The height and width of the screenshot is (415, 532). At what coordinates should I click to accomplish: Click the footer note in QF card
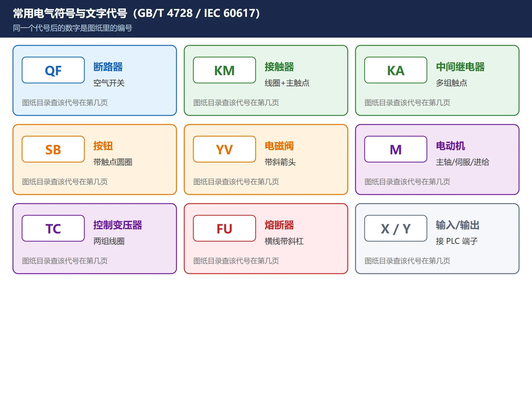click(65, 103)
